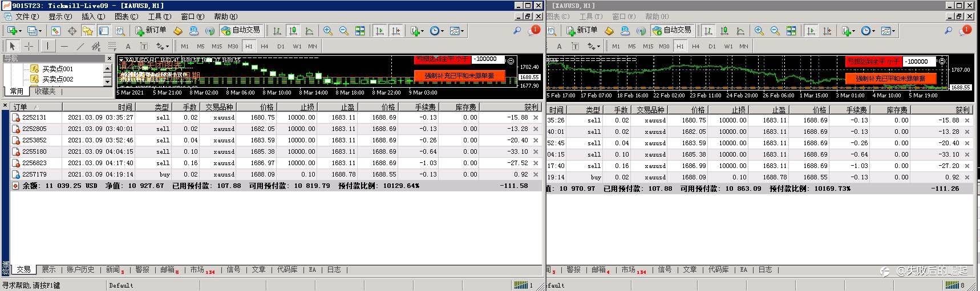Click 强制补充已平和未跟单据 button on right chart
The width and height of the screenshot is (980, 291).
(x=890, y=79)
